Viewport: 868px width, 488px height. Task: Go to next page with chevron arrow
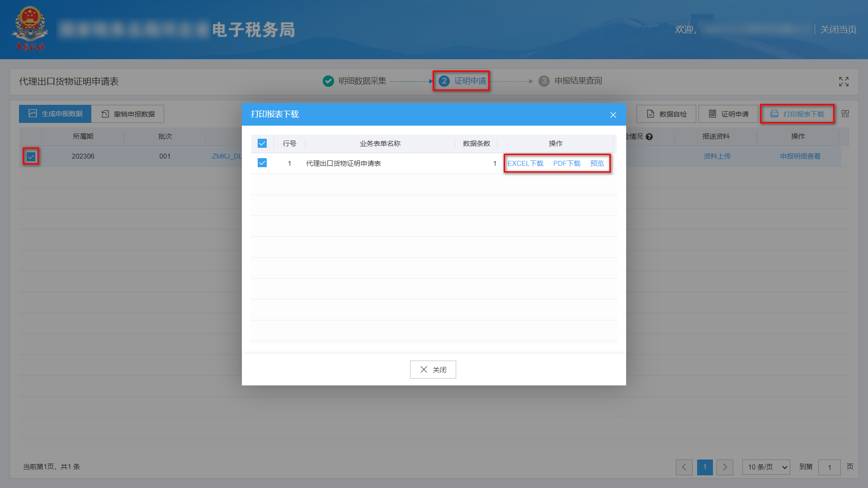725,467
